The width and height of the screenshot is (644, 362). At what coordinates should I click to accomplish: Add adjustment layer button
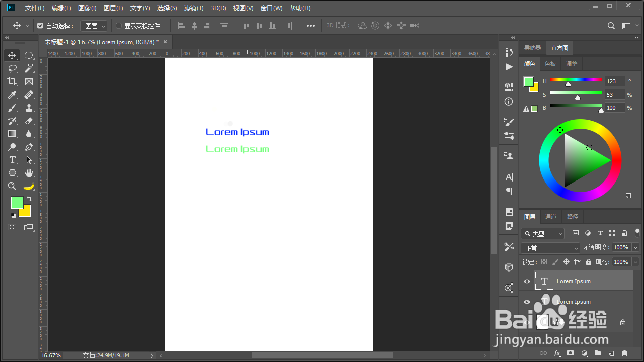584,353
